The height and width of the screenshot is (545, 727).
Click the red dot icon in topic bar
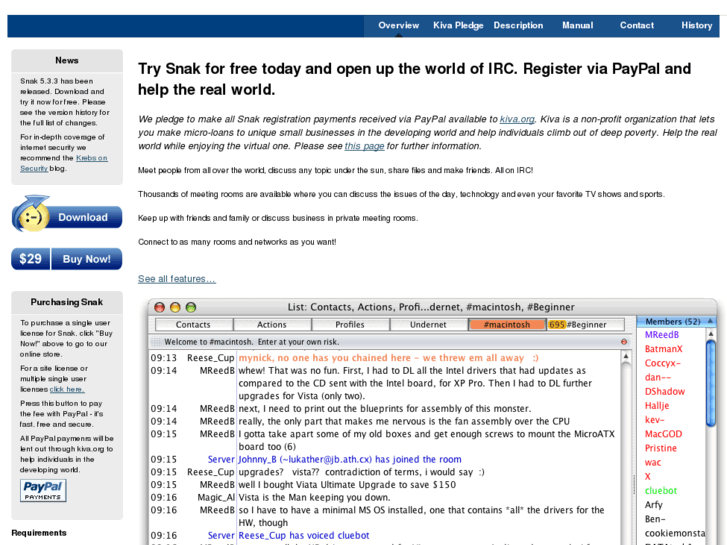[x=624, y=342]
